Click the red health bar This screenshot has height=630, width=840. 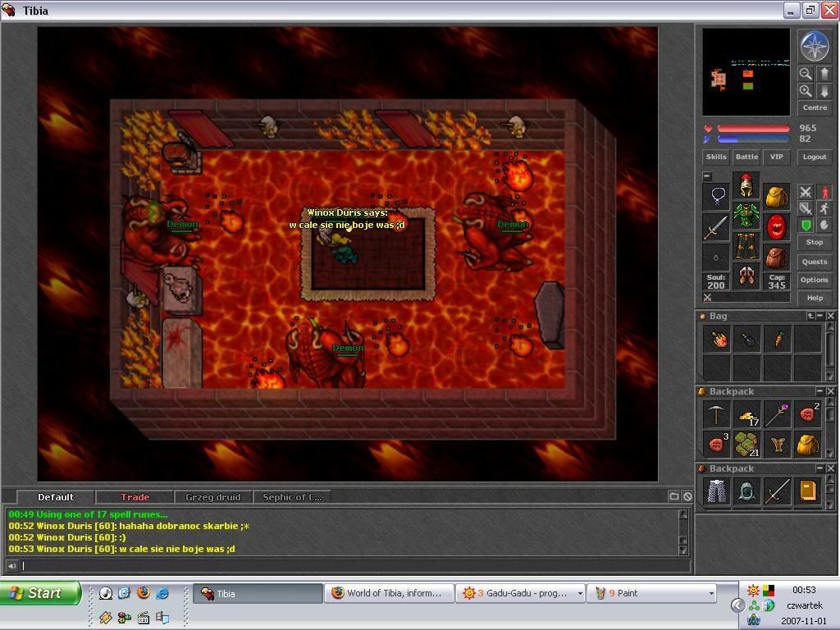click(753, 129)
